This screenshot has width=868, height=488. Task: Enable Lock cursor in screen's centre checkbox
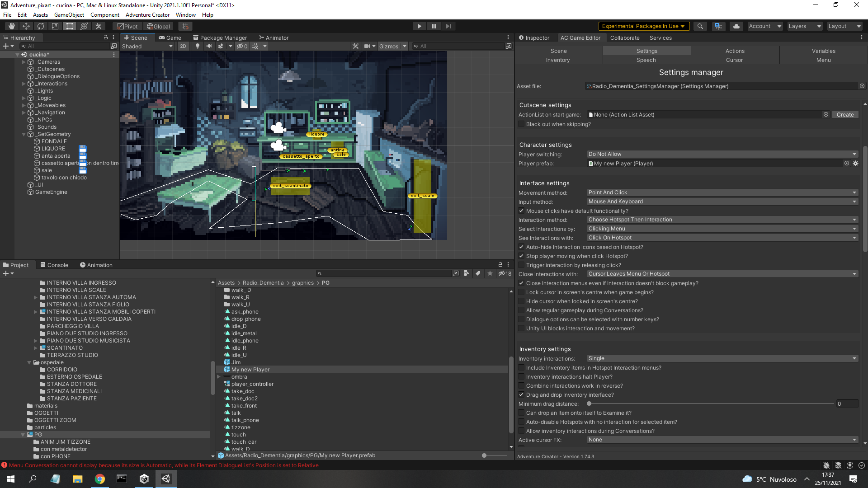521,292
